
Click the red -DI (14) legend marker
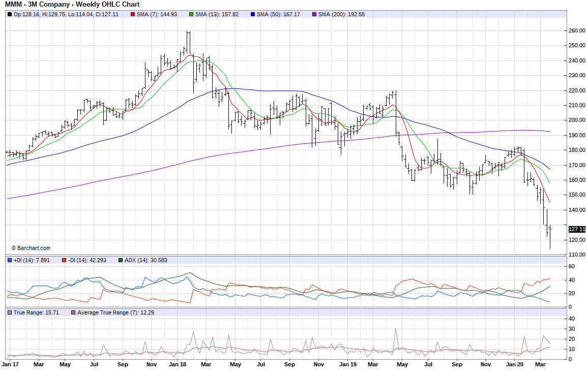tap(65, 260)
